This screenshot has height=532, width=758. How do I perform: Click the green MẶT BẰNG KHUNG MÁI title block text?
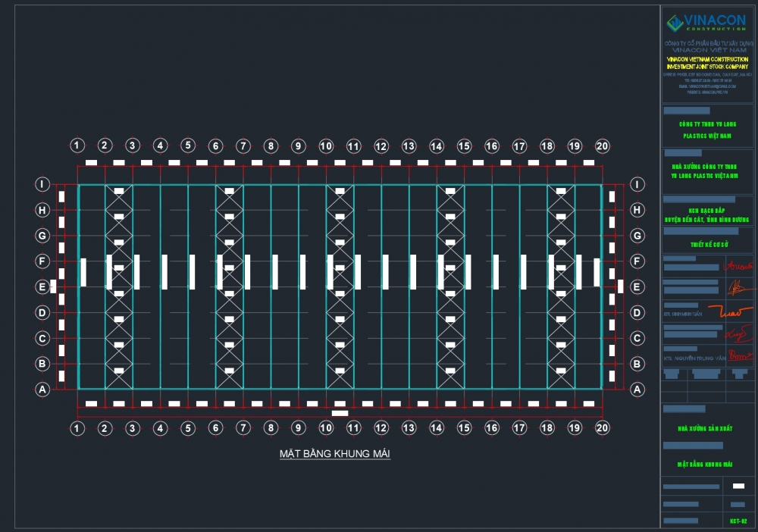[x=707, y=464]
